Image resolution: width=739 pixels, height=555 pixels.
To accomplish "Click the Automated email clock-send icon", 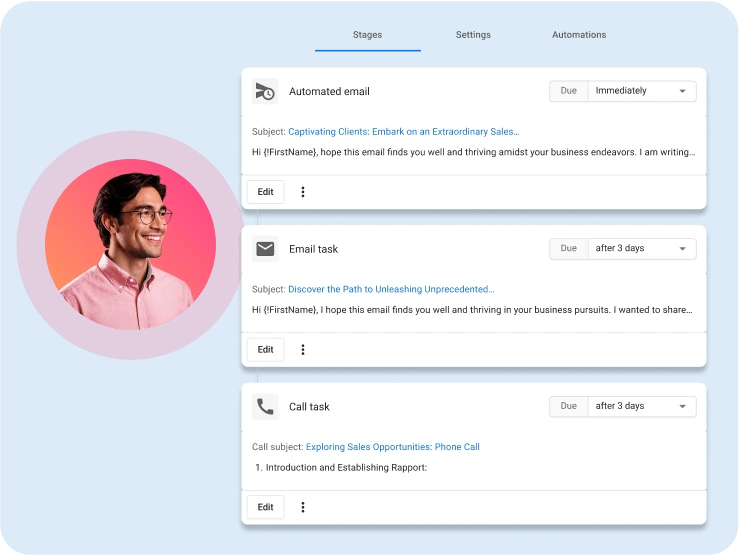I will (265, 91).
